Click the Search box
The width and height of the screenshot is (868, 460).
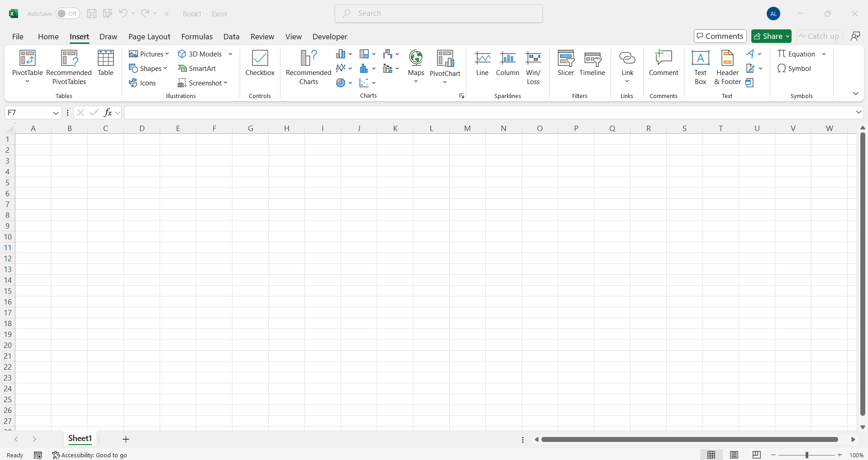click(x=439, y=14)
